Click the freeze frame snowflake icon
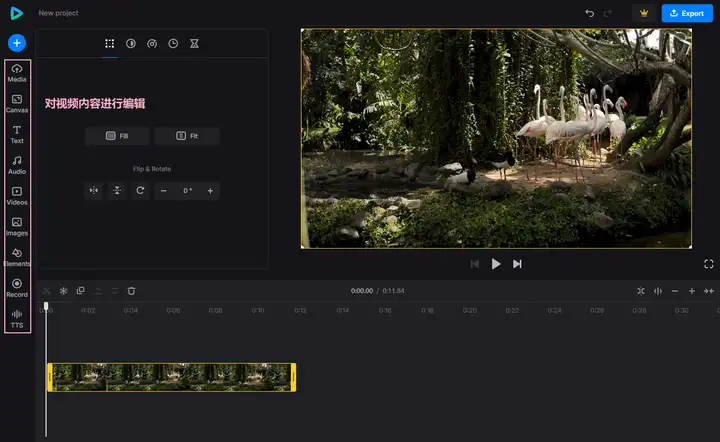 (x=63, y=291)
